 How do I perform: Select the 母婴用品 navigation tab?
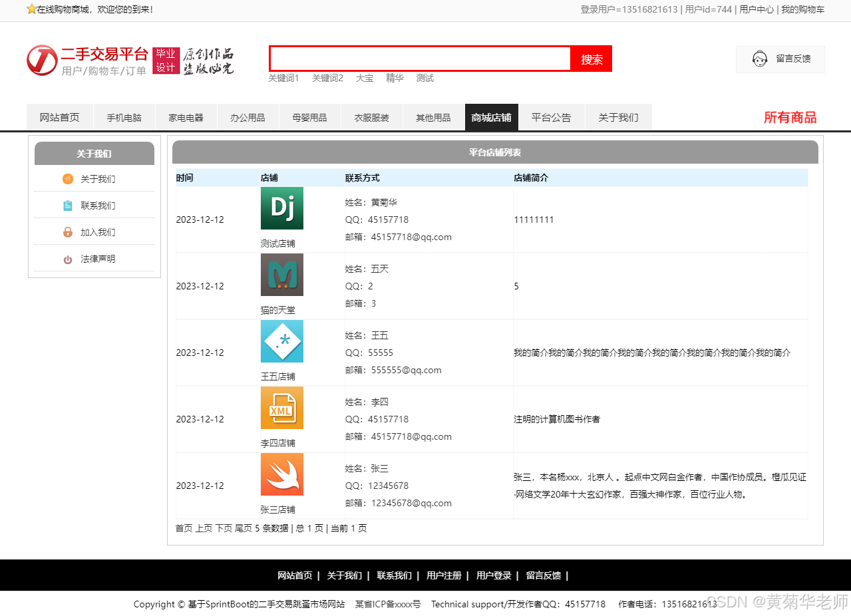coord(309,116)
